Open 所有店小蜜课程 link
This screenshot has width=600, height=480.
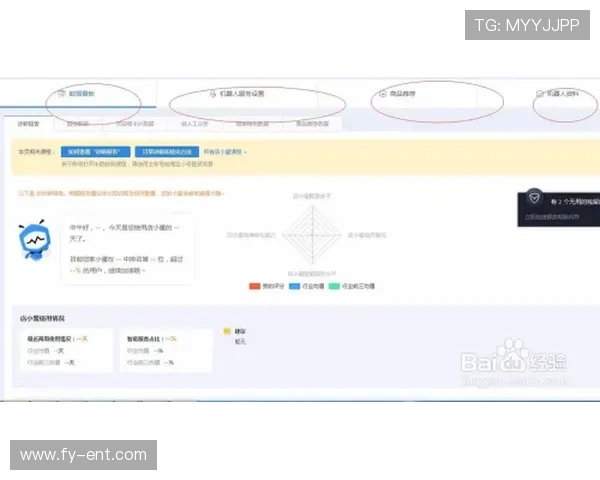225,152
